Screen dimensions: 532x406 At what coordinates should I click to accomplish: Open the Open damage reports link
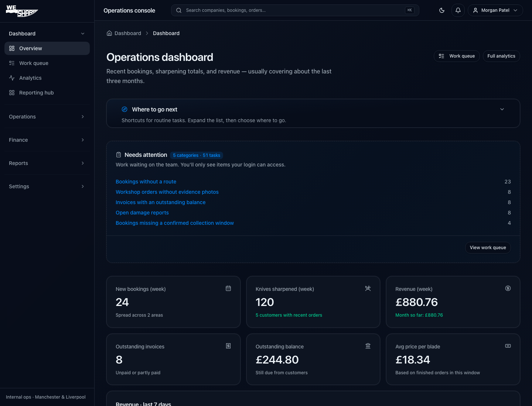tap(142, 213)
